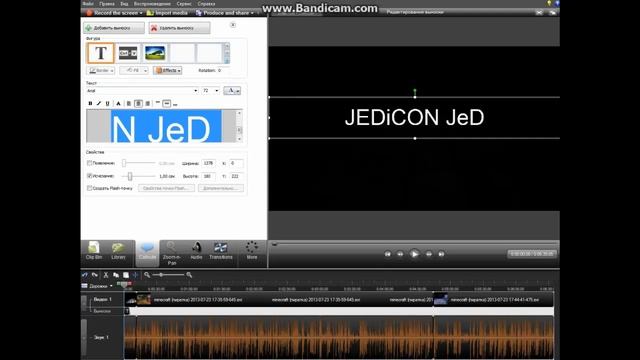
Task: Align callout text right
Action: [147, 104]
